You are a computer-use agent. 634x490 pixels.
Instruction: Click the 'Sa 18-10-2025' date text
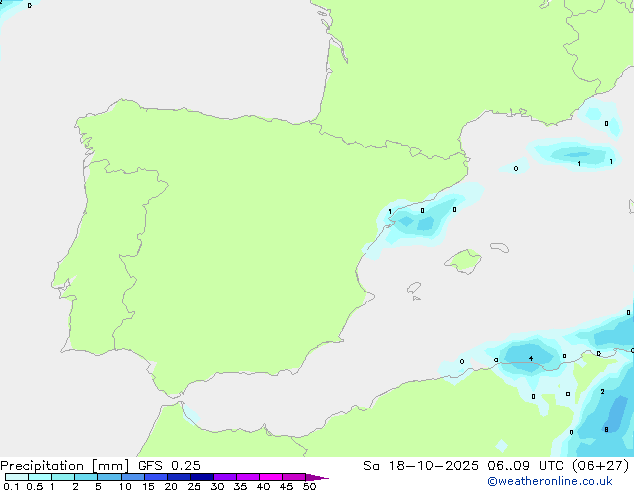tap(421, 466)
